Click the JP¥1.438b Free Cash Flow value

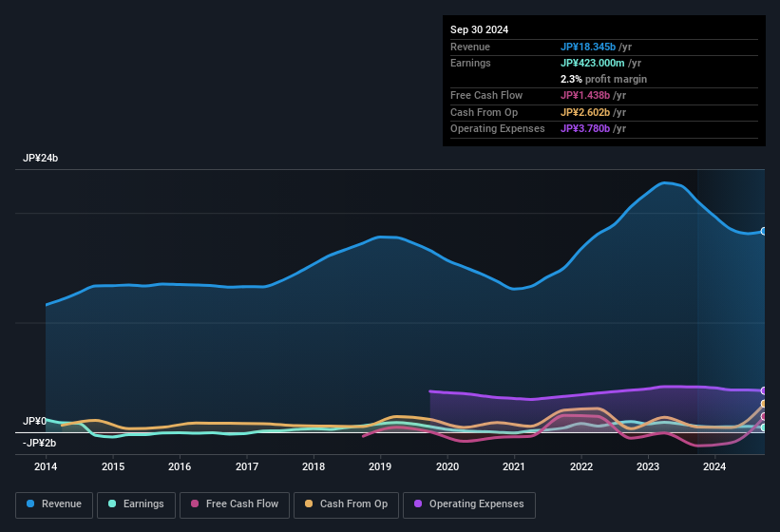pyautogui.click(x=593, y=95)
